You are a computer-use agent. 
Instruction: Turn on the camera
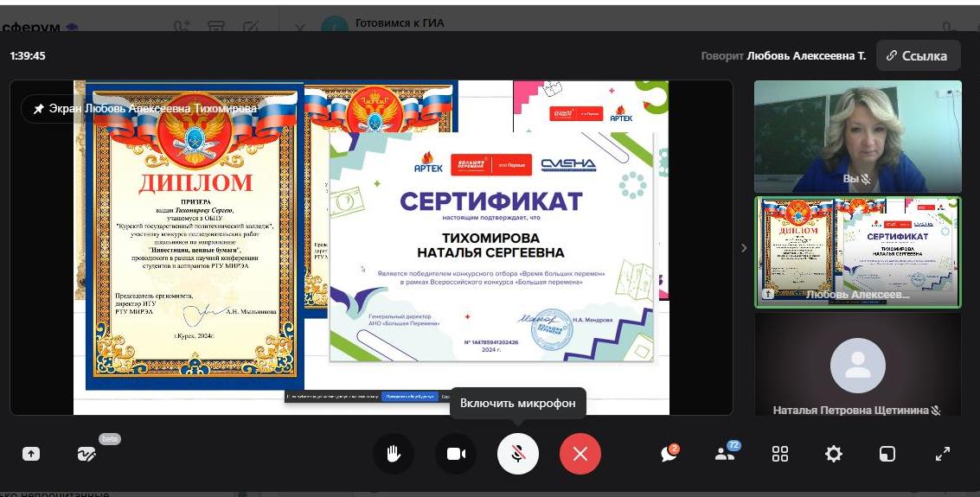click(456, 454)
